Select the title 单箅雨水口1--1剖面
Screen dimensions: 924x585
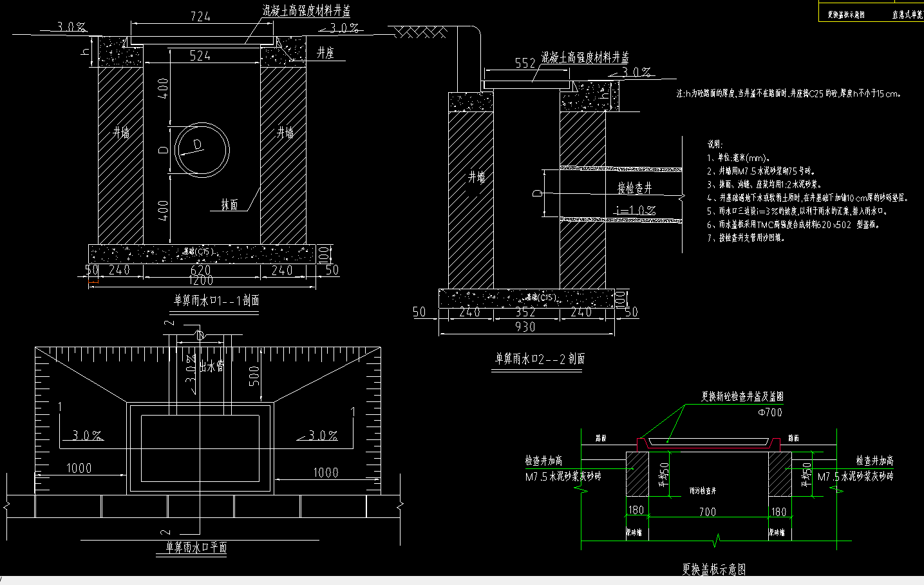tap(216, 301)
